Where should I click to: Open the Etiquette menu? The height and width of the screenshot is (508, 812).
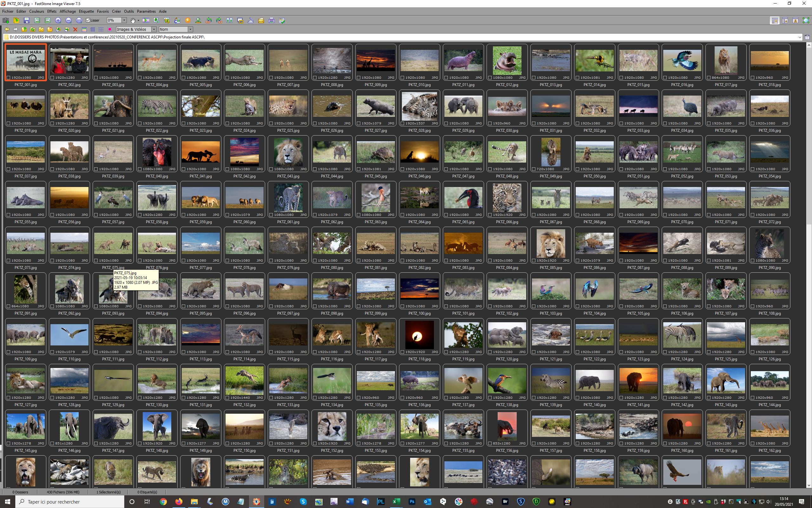(86, 11)
